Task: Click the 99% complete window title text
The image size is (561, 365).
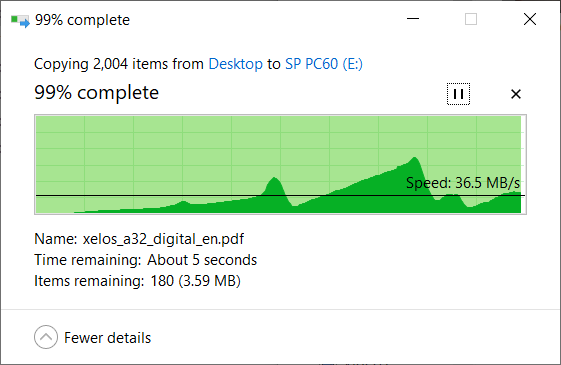Action: tap(82, 20)
